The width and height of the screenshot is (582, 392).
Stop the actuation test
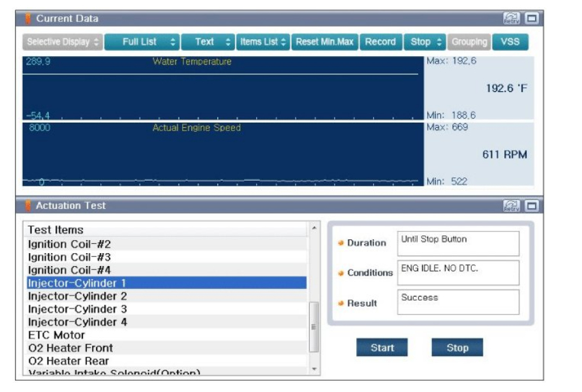457,348
